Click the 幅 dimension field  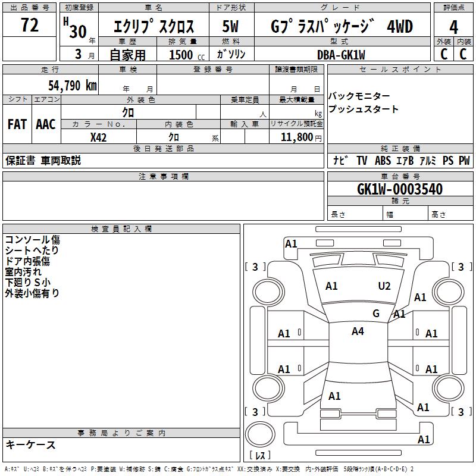pyautogui.click(x=405, y=214)
